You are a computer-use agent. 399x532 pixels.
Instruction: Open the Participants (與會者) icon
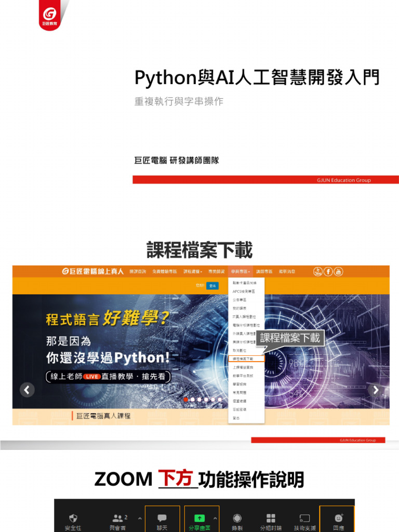pos(117,518)
